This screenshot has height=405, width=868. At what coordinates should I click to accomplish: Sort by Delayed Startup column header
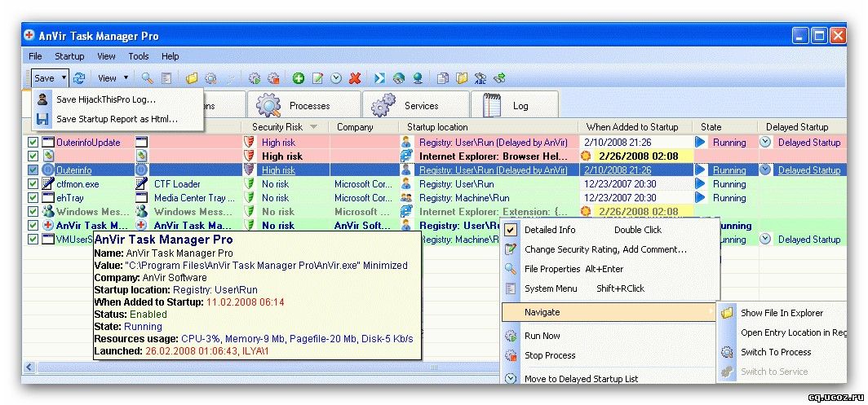[x=797, y=127]
